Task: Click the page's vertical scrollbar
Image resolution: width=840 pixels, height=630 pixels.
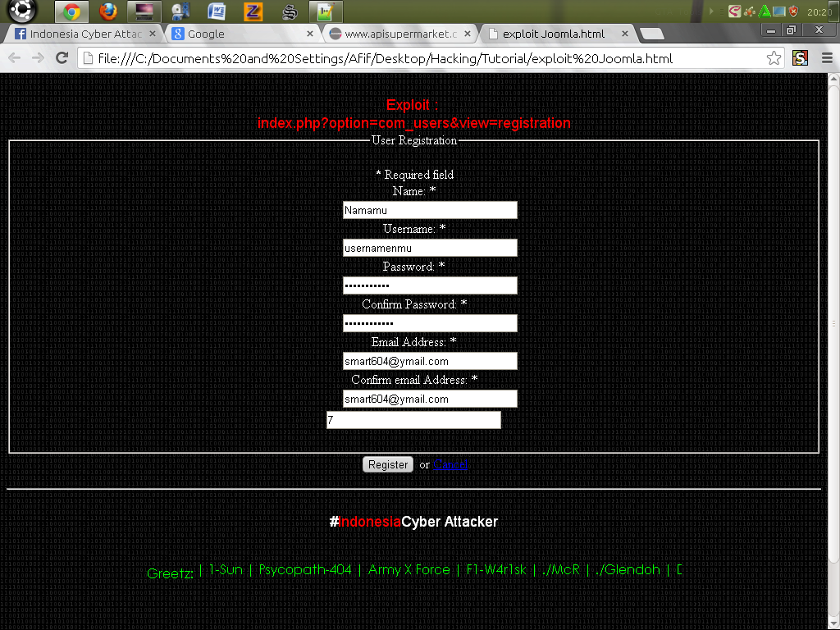Action: [x=833, y=323]
